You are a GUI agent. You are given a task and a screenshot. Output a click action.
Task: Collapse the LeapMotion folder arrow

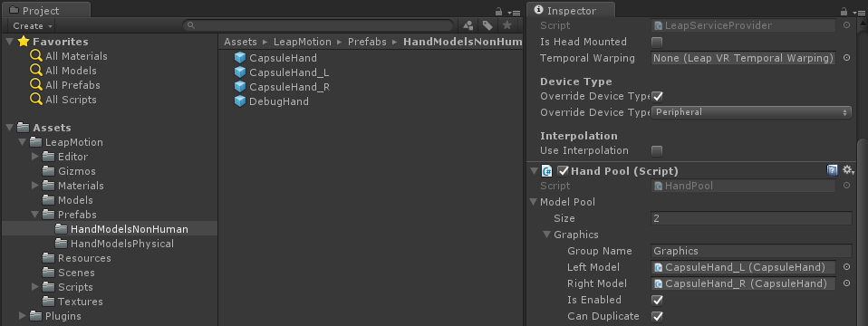click(x=22, y=142)
